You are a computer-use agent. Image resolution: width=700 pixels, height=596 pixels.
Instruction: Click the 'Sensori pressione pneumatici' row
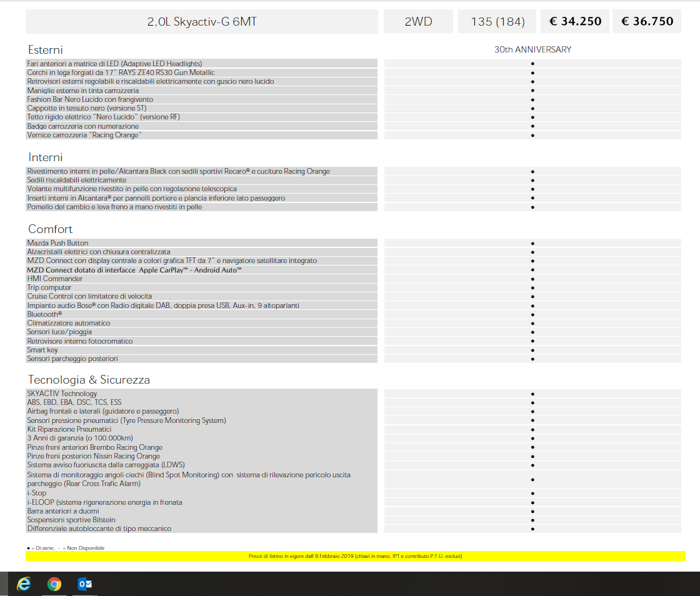coord(201,420)
